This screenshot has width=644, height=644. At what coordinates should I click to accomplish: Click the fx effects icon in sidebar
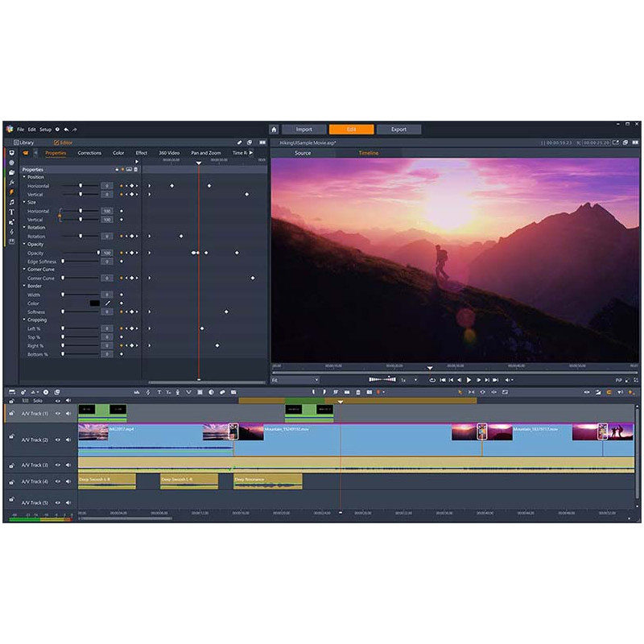[x=11, y=183]
